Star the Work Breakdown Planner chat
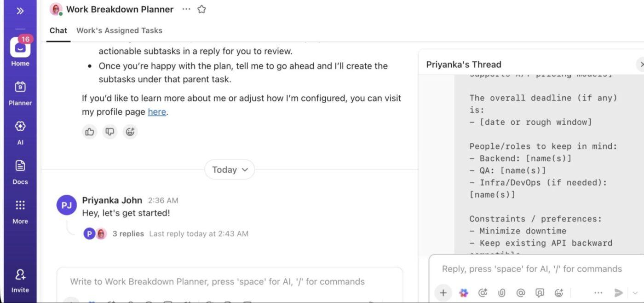 [201, 8]
